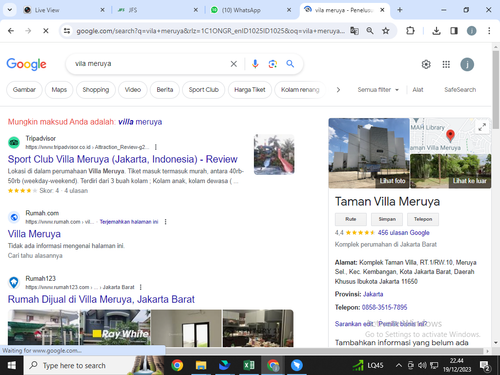This screenshot has height=375, width=500.
Task: Open 456 ulasan Google reviews link
Action: [x=404, y=233]
